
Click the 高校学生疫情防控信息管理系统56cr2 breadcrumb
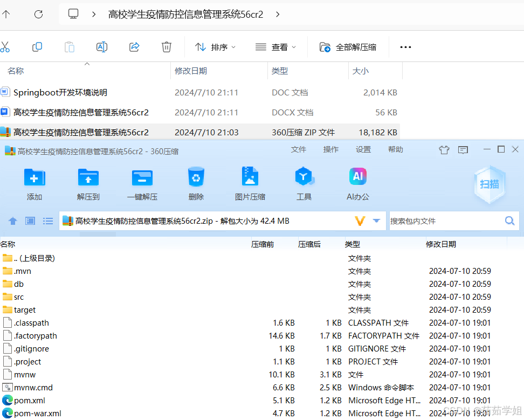186,15
